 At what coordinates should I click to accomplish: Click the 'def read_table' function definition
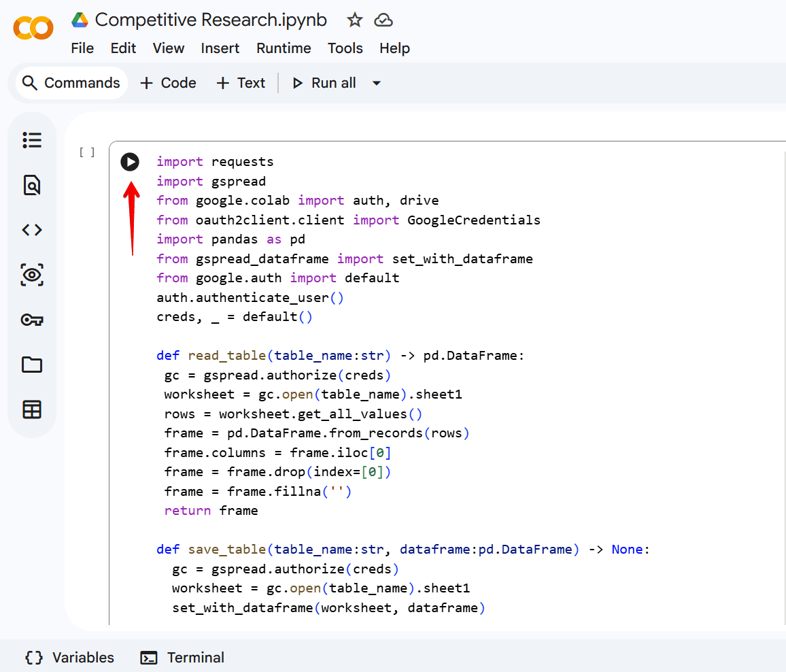click(341, 356)
